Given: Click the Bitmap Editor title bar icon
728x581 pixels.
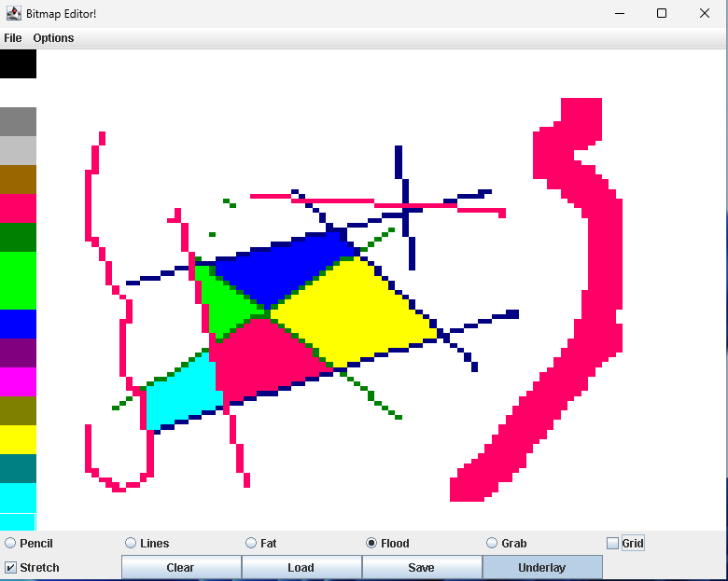Looking at the screenshot, I should (x=13, y=13).
